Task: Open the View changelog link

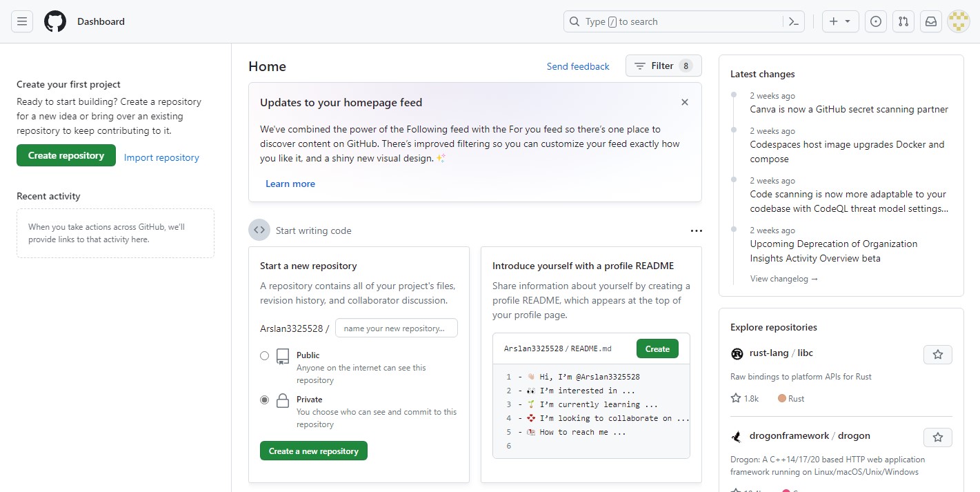Action: coord(784,279)
